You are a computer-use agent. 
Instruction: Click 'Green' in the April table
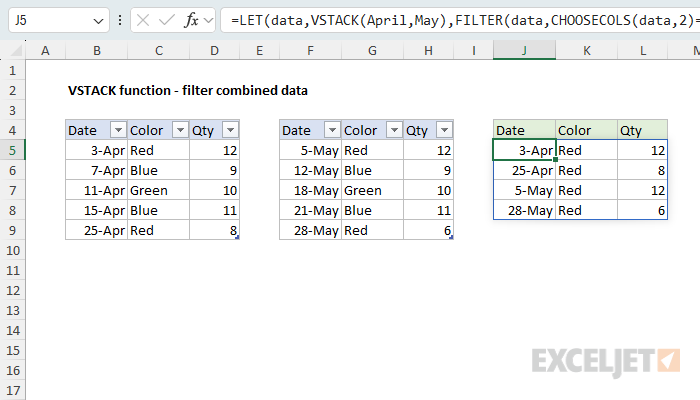pos(158,191)
